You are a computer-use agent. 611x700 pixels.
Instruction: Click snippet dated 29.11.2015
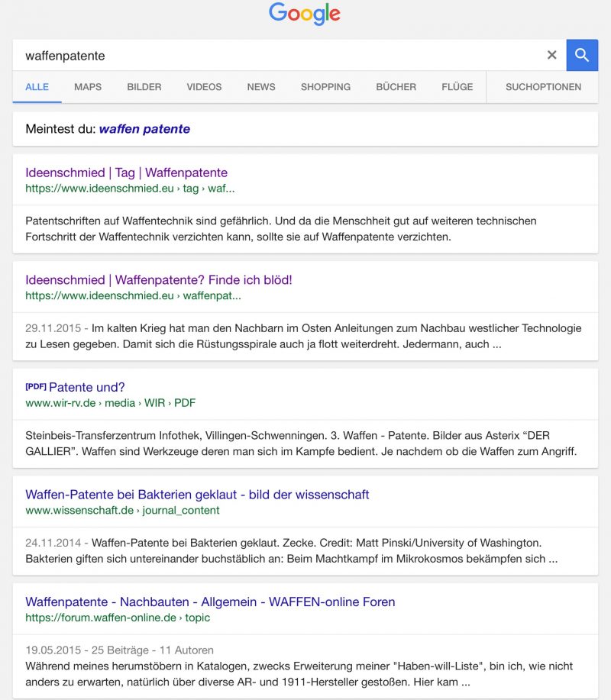pos(303,336)
